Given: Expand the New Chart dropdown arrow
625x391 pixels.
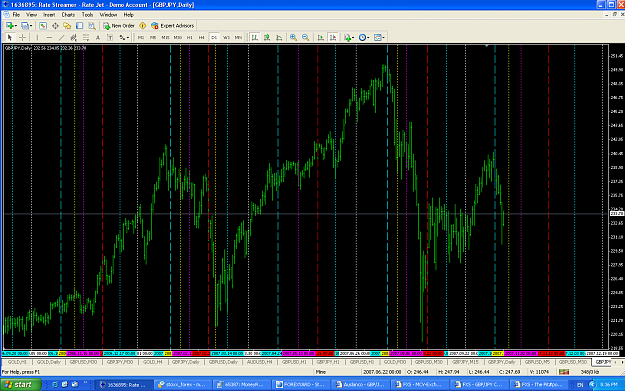Looking at the screenshot, I should [x=16, y=26].
